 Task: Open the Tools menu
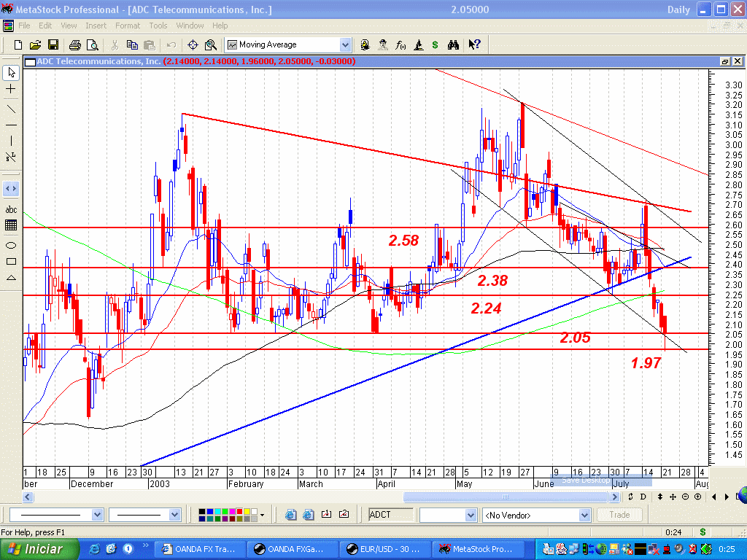(158, 26)
